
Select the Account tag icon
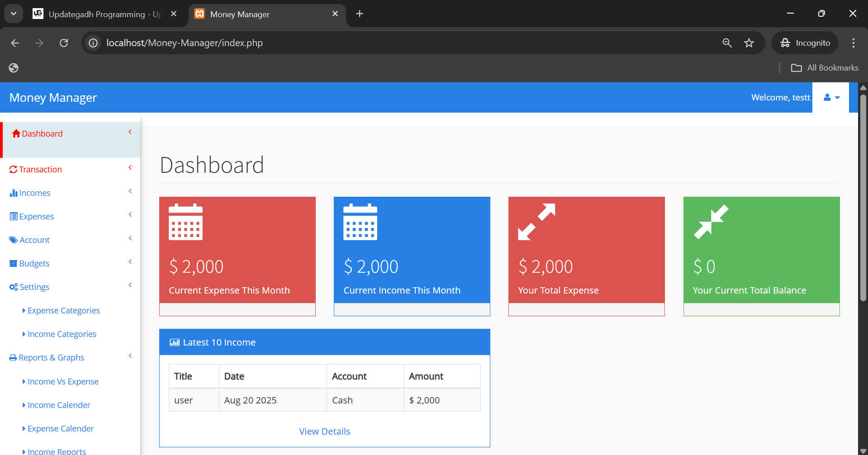coord(14,239)
